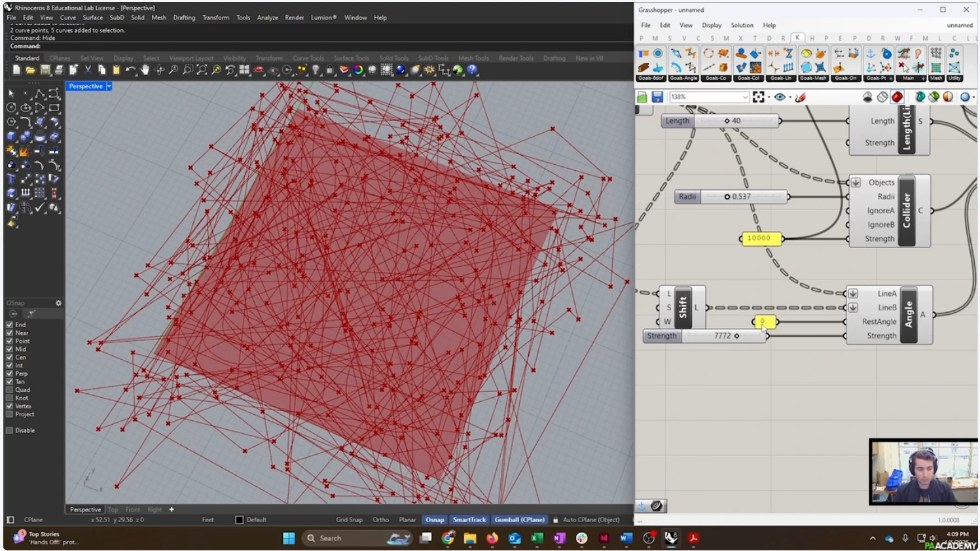
Task: Click the Save icon in Rhino Standard toolbar
Action: coord(45,70)
